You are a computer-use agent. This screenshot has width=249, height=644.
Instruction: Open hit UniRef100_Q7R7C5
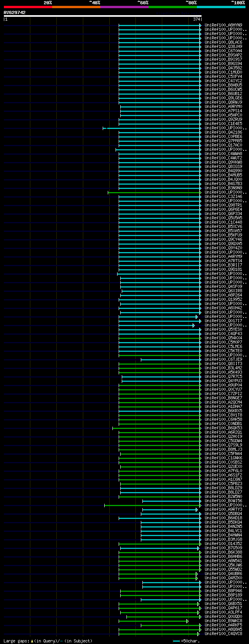point(223,377)
